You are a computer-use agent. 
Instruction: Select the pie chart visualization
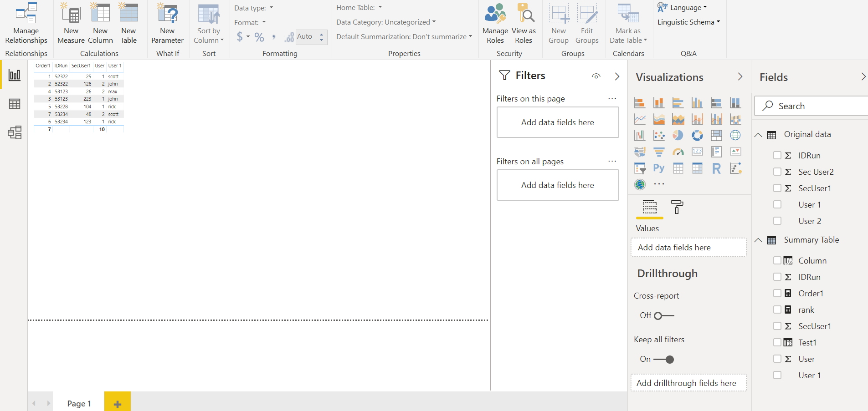pos(678,135)
